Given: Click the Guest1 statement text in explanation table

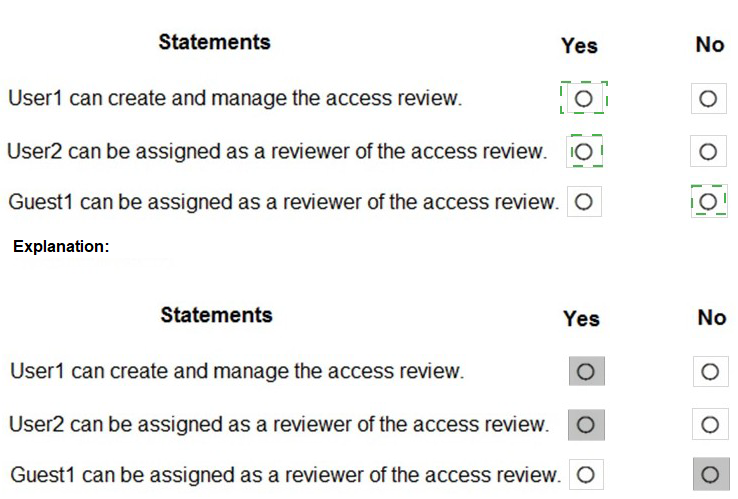Looking at the screenshot, I should point(285,474).
